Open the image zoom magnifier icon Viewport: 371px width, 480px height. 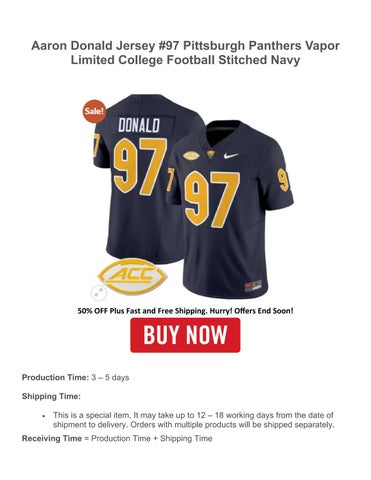(99, 293)
